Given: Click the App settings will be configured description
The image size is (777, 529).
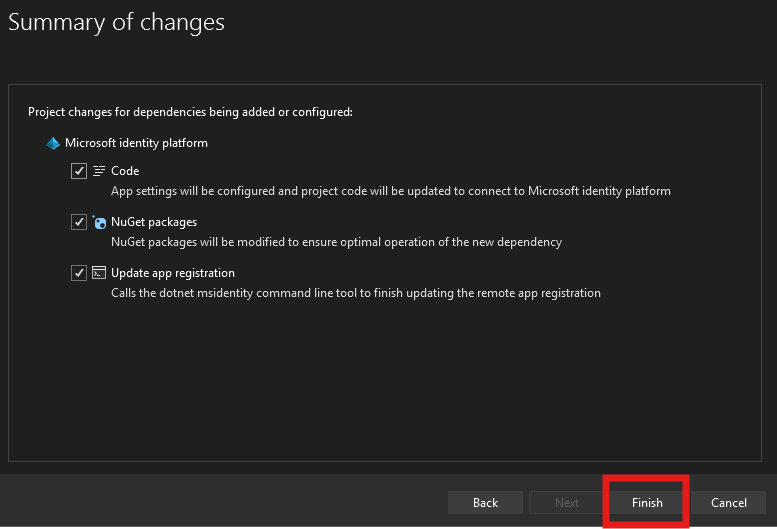Looking at the screenshot, I should [390, 190].
